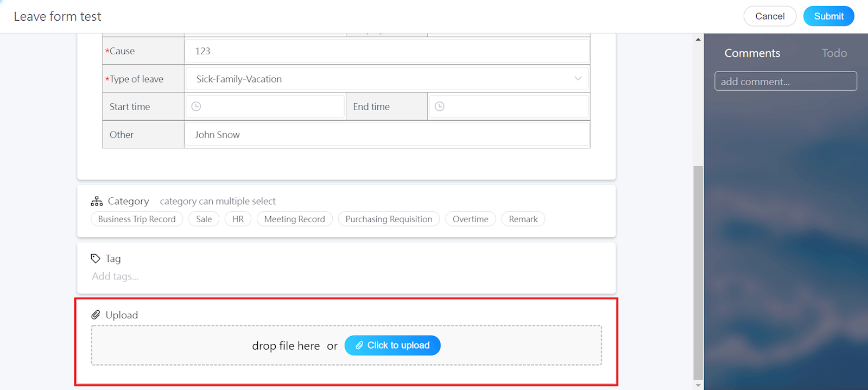The width and height of the screenshot is (868, 390).
Task: Click the Tag label icon
Action: click(96, 259)
